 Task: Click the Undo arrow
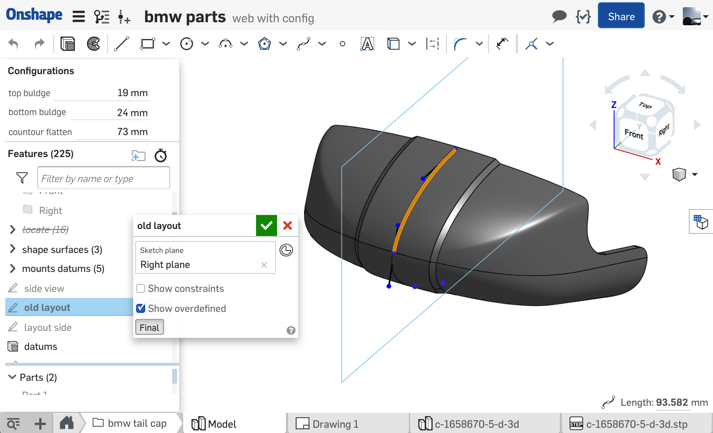(14, 44)
